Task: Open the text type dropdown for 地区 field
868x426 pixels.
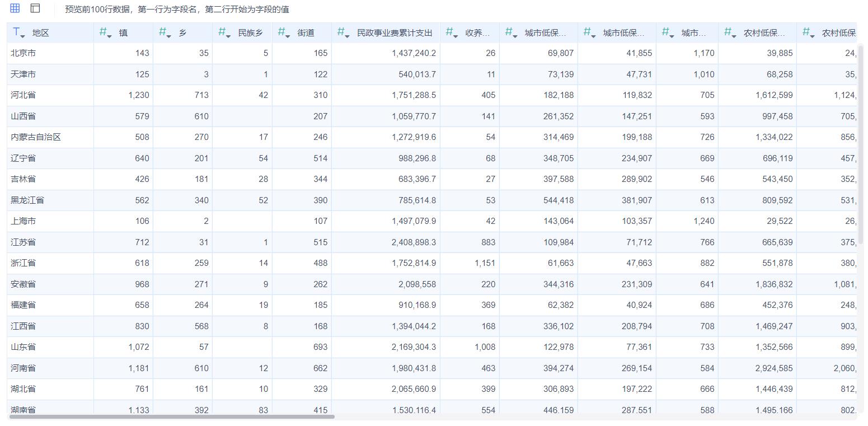Action: tap(18, 32)
